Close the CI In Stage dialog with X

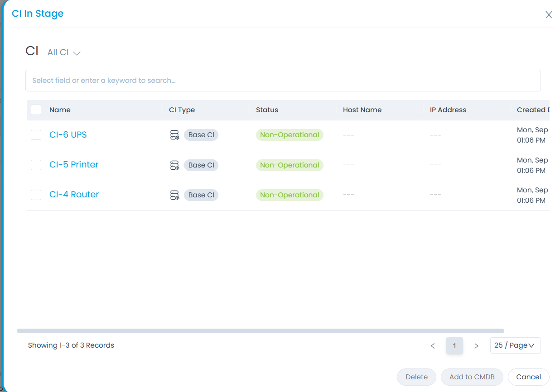[549, 15]
